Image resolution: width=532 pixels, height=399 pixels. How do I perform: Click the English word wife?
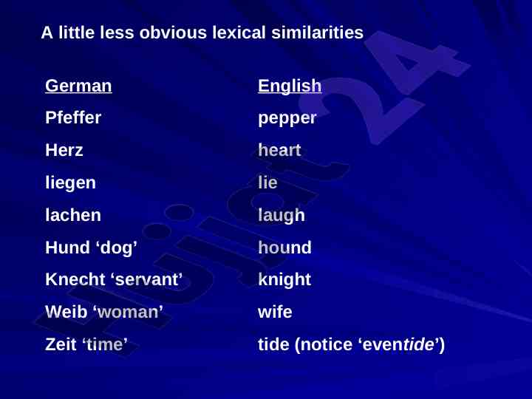275,312
